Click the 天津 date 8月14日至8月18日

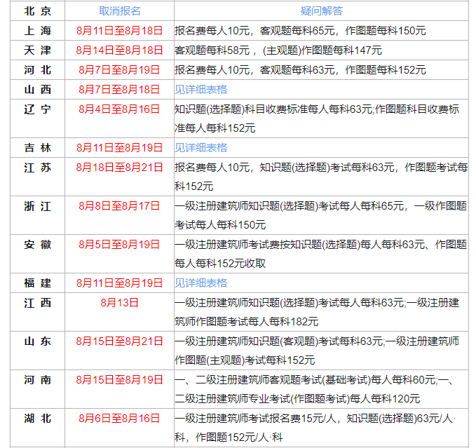coord(119,50)
